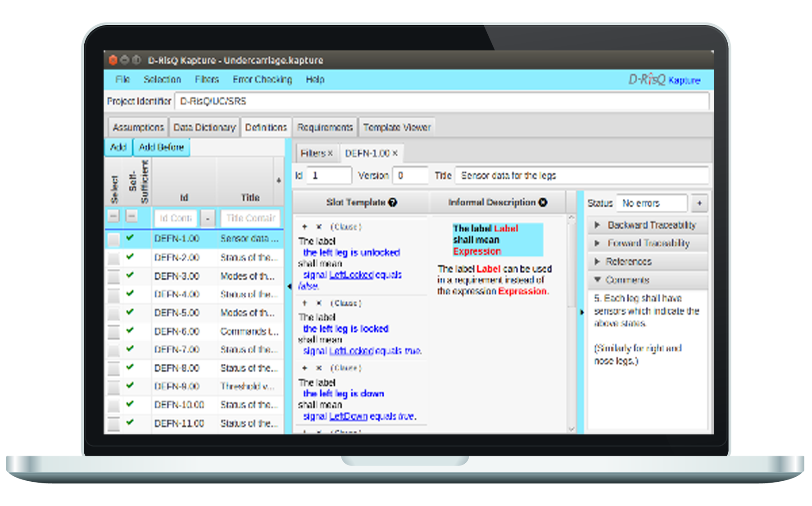Click the Add button
The image size is (812, 506).
[x=118, y=147]
